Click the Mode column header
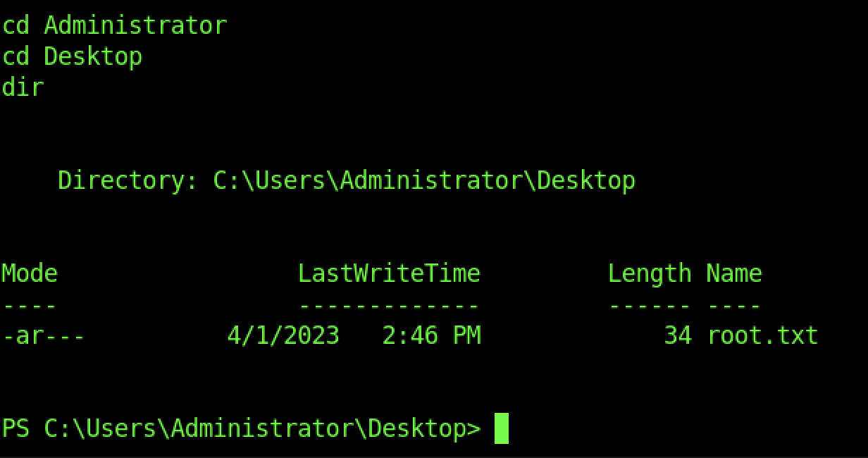This screenshot has height=458, width=868. [x=30, y=273]
